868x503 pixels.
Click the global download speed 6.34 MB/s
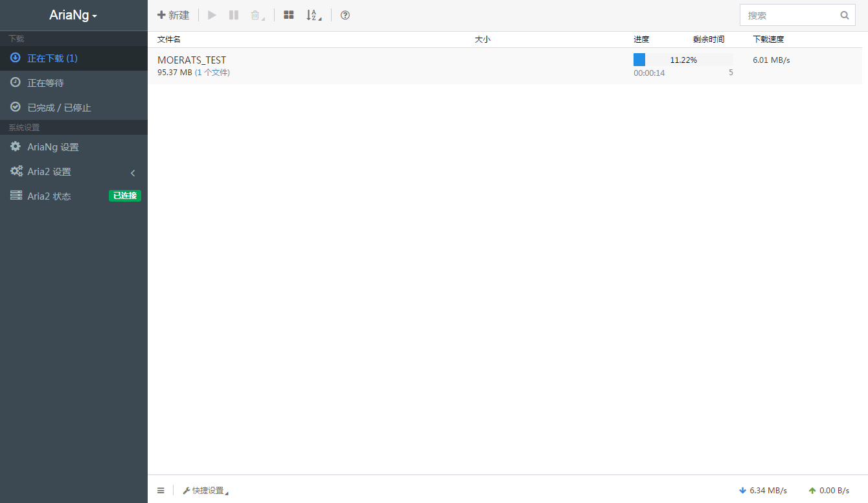(x=763, y=491)
